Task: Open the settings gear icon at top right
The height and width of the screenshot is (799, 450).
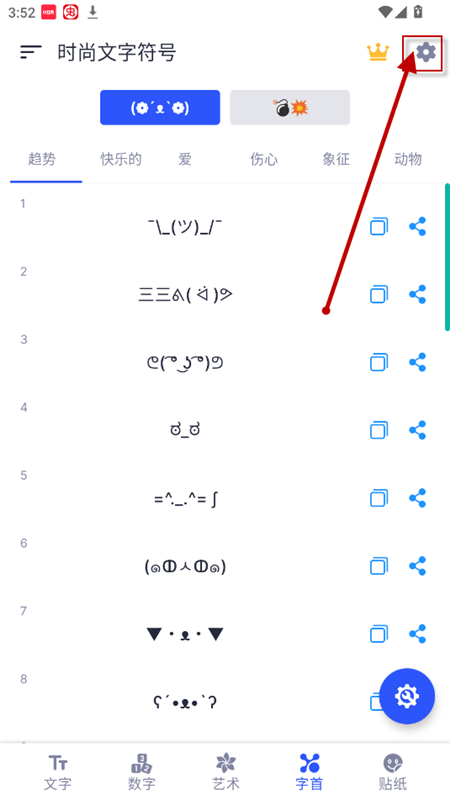Action: pyautogui.click(x=426, y=52)
